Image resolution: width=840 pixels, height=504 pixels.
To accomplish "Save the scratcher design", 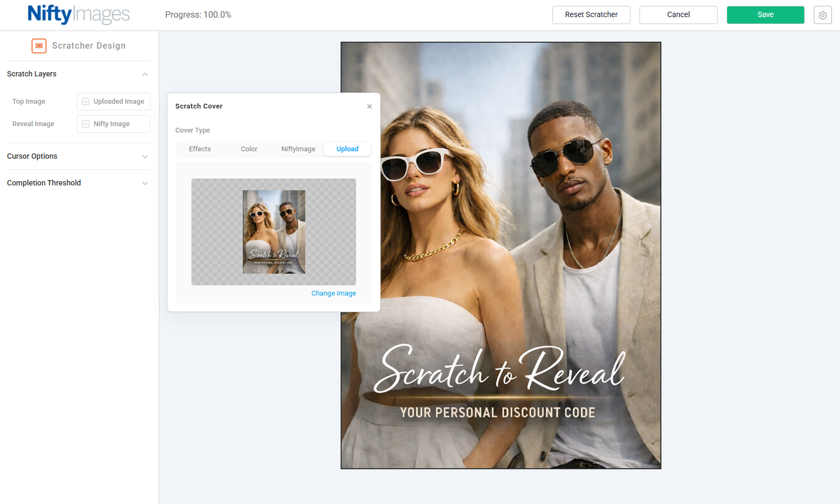I will pos(765,15).
